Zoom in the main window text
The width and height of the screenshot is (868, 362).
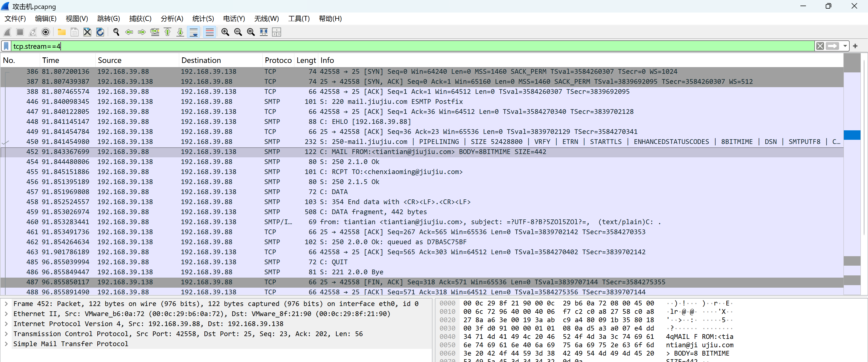point(225,32)
